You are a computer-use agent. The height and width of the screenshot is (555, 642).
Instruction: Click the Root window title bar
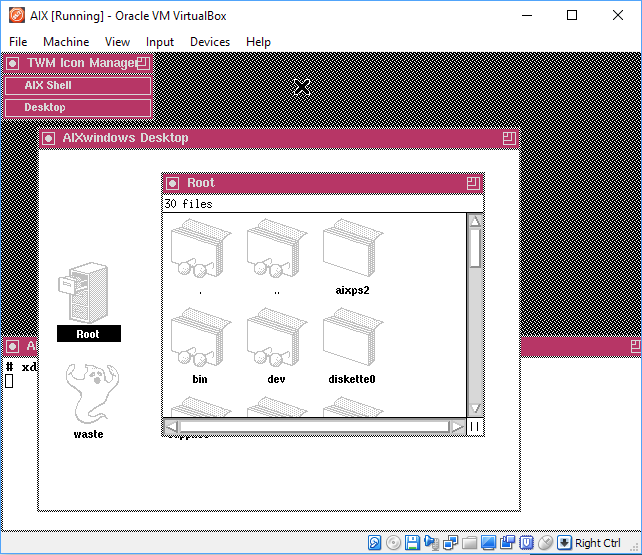[323, 183]
